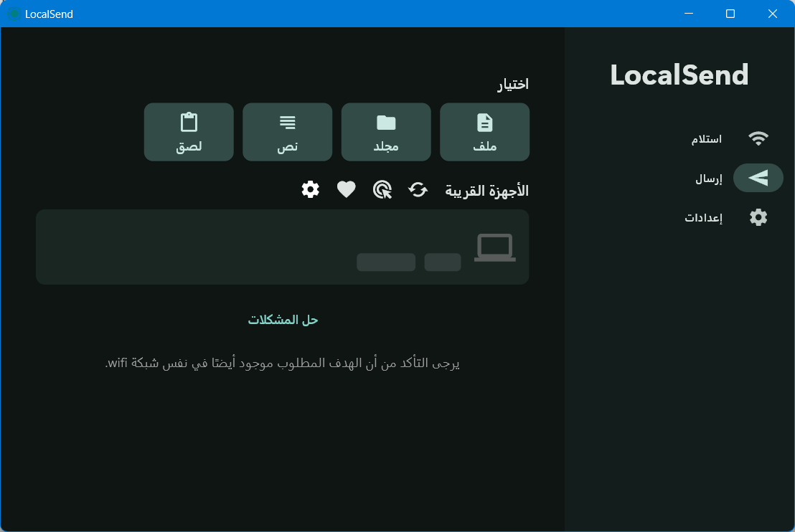Viewport: 795px width, 532px height.
Task: Maximize the LocalSend window
Action: tap(730, 14)
